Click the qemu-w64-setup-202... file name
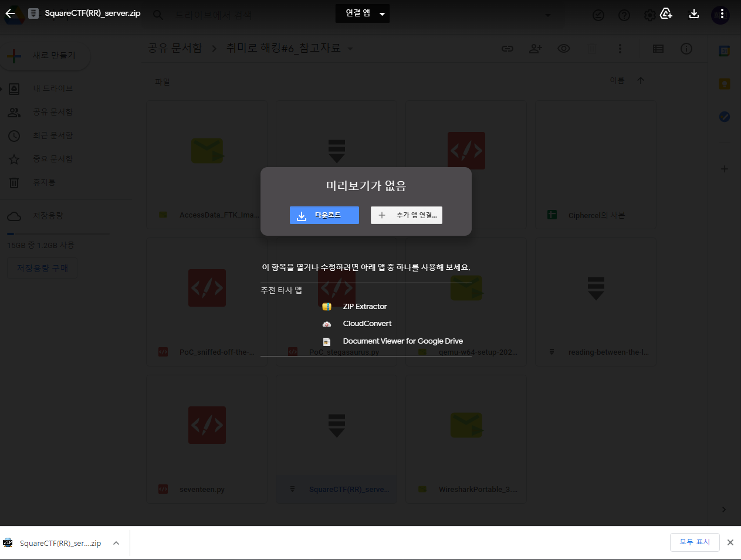 click(x=478, y=352)
